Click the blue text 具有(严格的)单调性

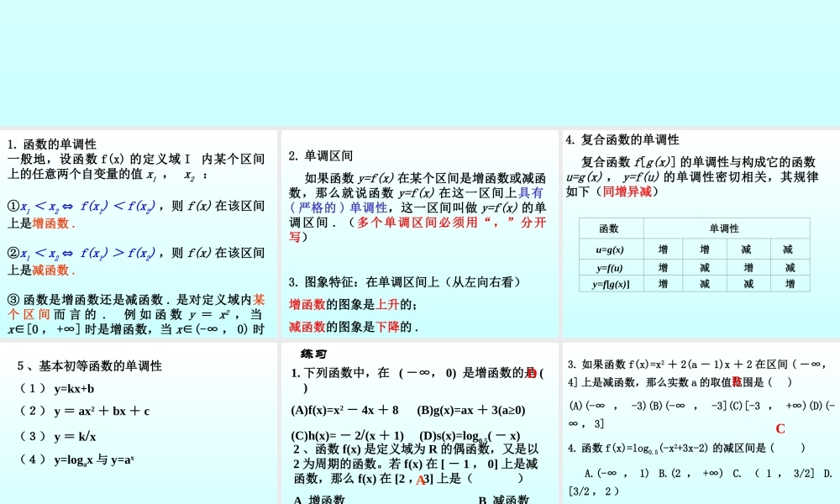point(417,200)
